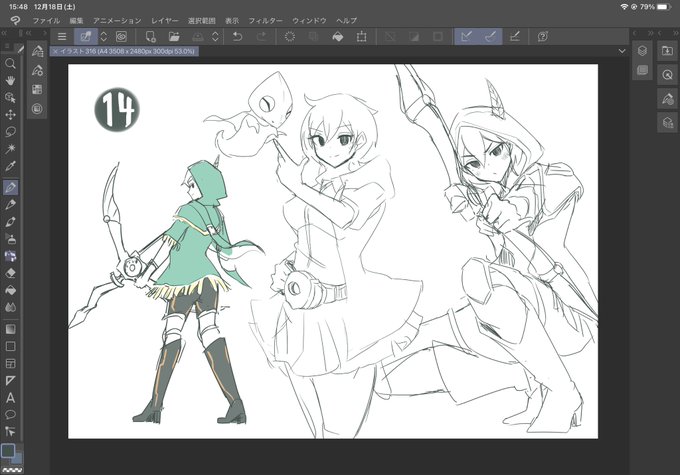Image resolution: width=680 pixels, height=475 pixels.
Task: Open the ヘルプ menu
Action: 347,20
